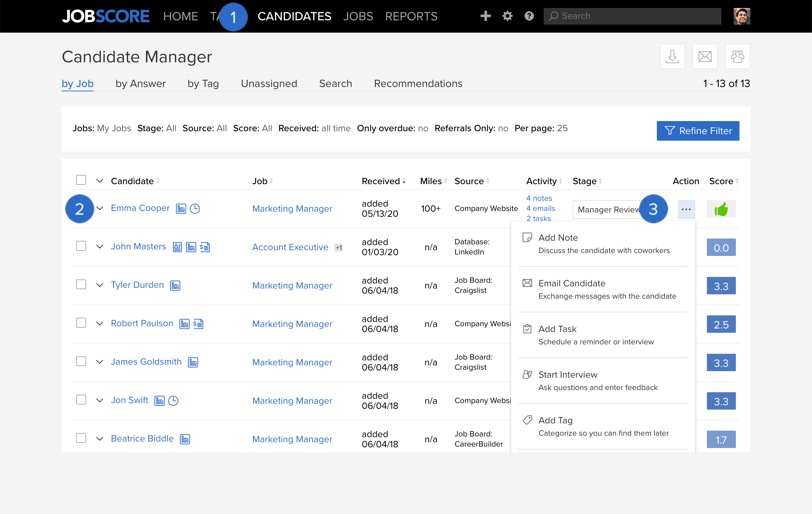Expand the header bulk-select chevron
This screenshot has width=812, height=514.
tap(100, 181)
